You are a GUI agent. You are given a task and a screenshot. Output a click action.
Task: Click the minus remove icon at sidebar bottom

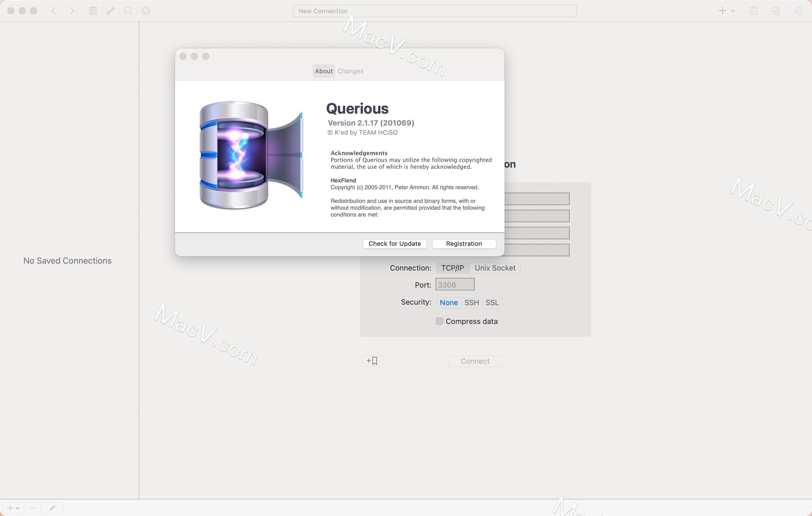coord(33,508)
